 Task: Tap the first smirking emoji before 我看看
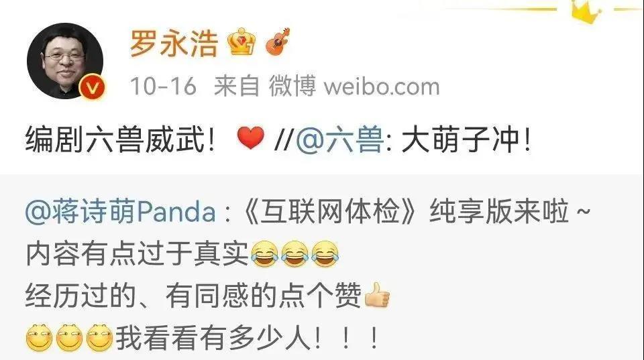pyautogui.click(x=40, y=338)
